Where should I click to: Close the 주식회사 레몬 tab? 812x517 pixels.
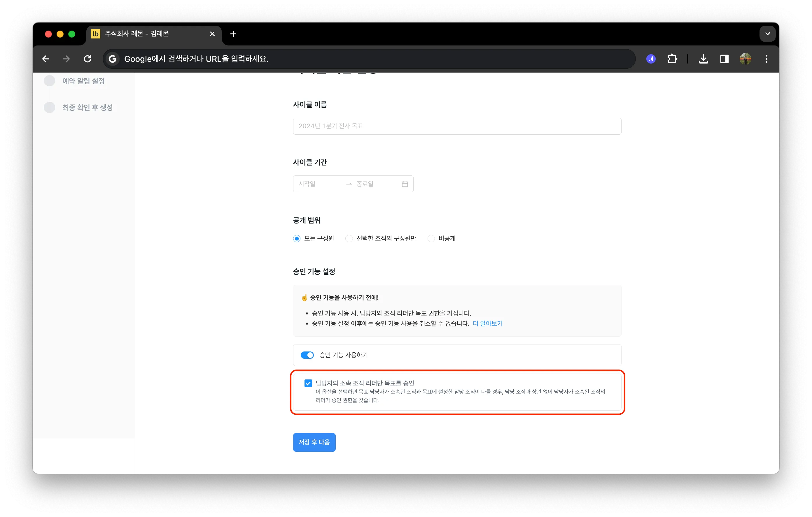coord(212,34)
